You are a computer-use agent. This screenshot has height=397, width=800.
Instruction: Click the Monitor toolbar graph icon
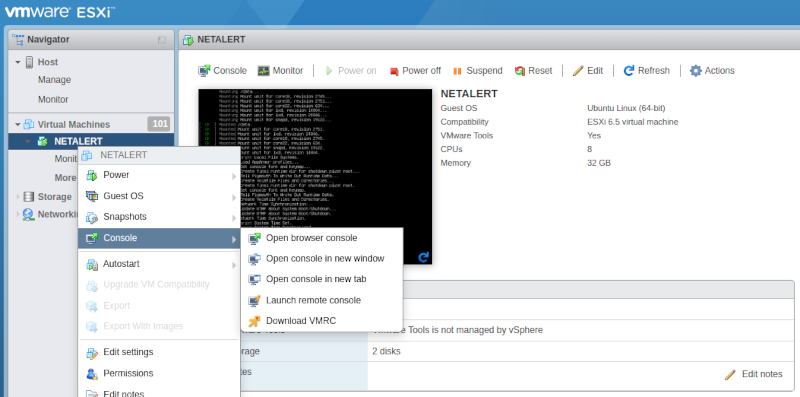pyautogui.click(x=263, y=70)
